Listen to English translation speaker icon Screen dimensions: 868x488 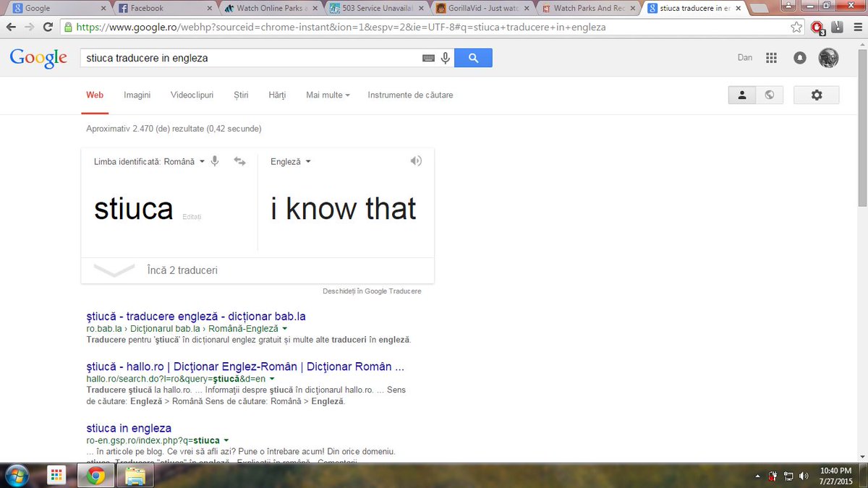click(x=415, y=161)
